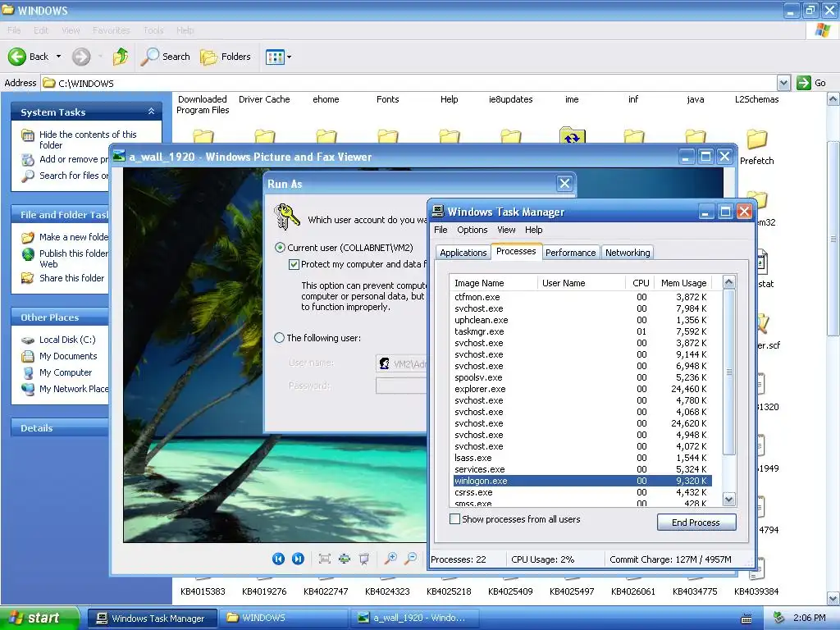Screen dimensions: 840x630
Task: Click the system tray icon beside the clock
Action: [x=779, y=619]
